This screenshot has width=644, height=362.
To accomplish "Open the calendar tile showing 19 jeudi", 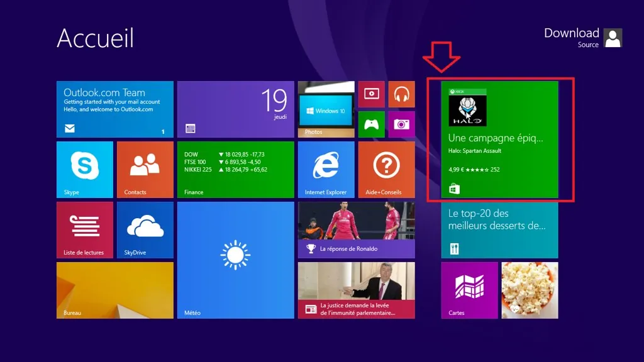I will (236, 109).
